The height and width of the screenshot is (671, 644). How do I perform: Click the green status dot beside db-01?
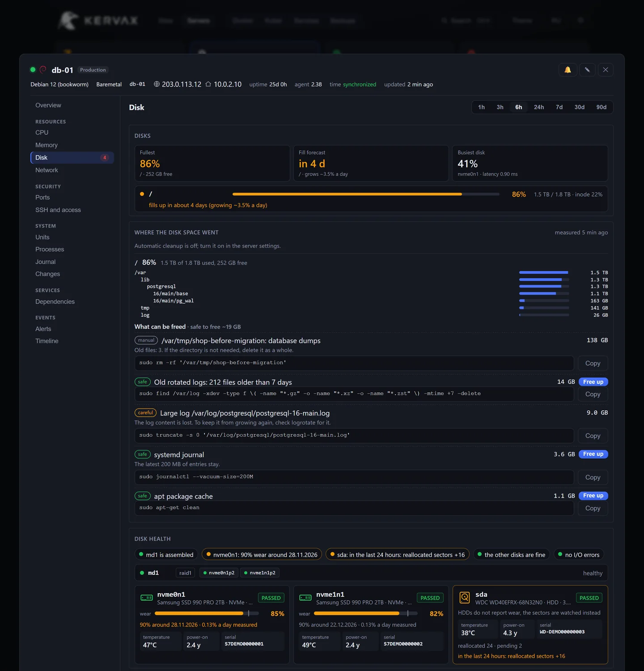click(33, 70)
